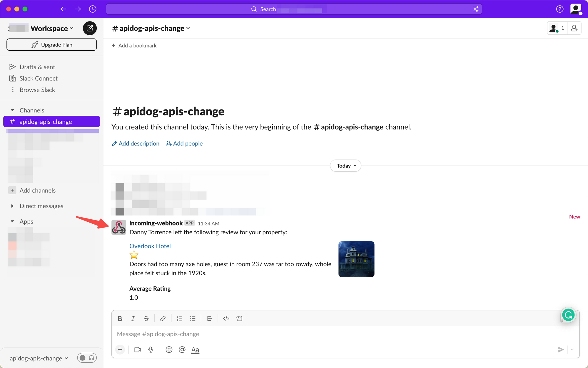
Task: Hide formatting with Aa icon
Action: click(195, 350)
